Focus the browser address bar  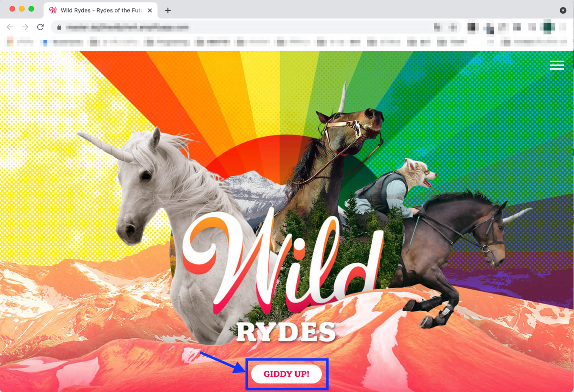tap(256, 27)
